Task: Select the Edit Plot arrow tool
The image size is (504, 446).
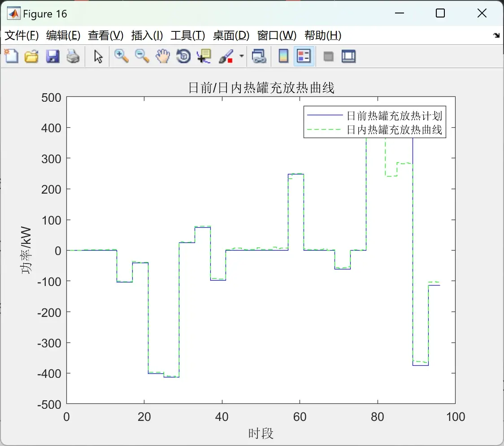Action: pos(98,56)
